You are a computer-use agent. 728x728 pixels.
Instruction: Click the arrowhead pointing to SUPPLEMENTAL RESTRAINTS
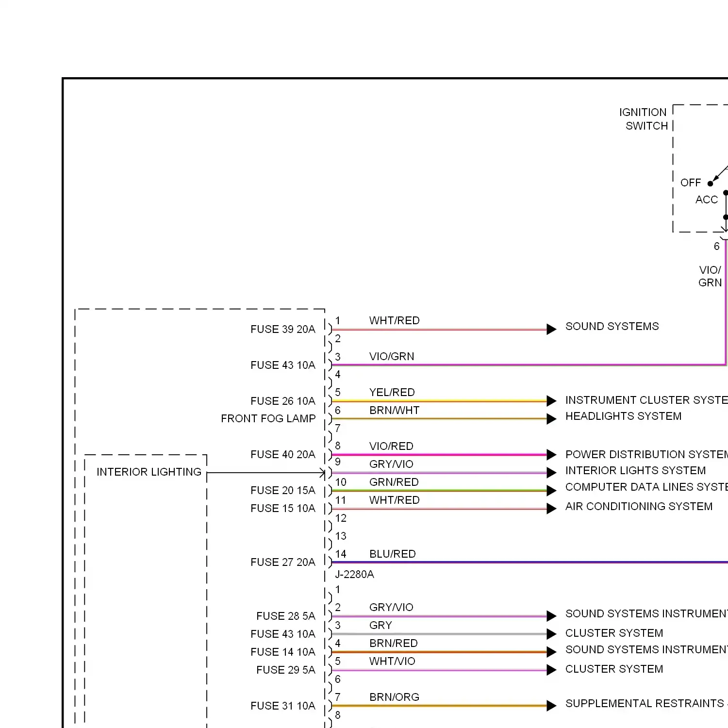[551, 706]
